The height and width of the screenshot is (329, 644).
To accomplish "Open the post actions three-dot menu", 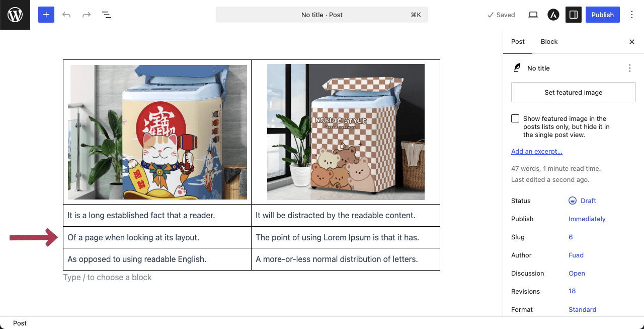I will 629,68.
